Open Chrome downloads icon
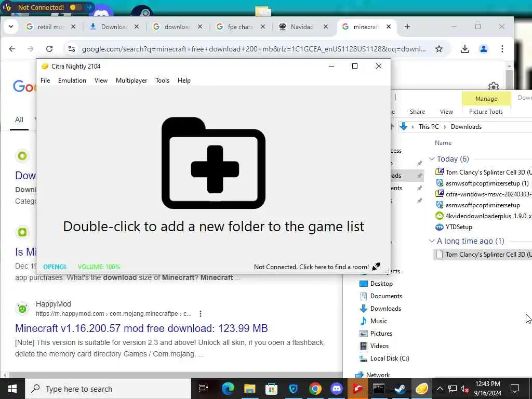The image size is (532, 399). point(465,49)
